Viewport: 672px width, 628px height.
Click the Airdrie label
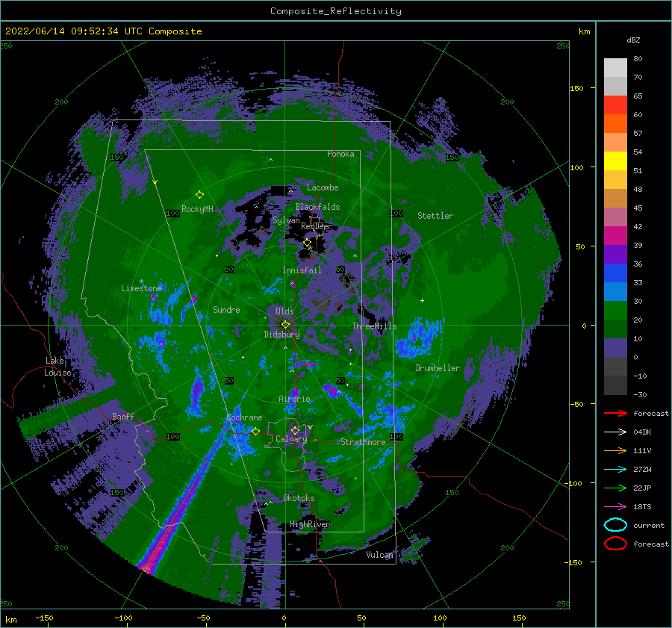click(x=294, y=399)
